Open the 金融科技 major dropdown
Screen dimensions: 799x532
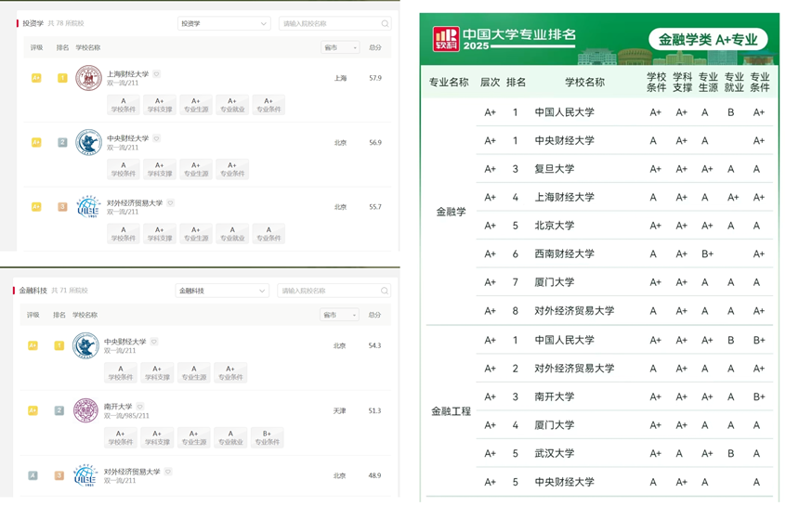point(222,291)
